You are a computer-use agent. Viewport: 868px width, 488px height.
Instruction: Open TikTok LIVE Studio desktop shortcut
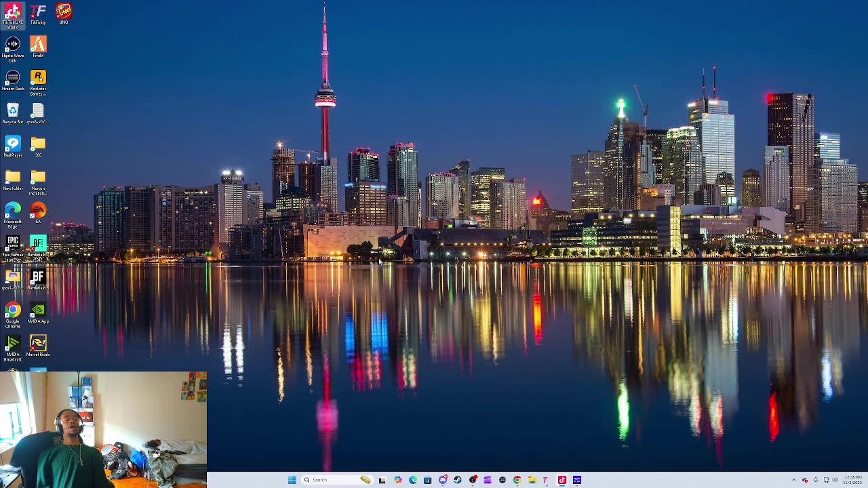pos(12,16)
